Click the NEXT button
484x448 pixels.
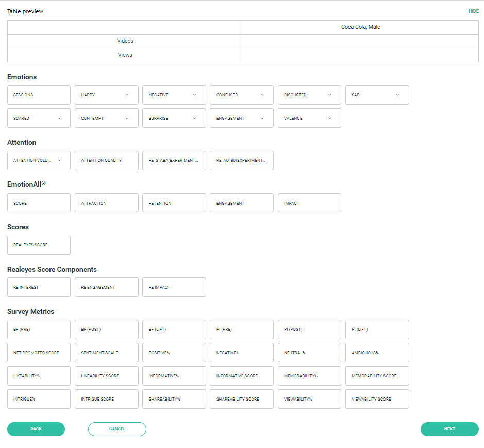tap(449, 429)
